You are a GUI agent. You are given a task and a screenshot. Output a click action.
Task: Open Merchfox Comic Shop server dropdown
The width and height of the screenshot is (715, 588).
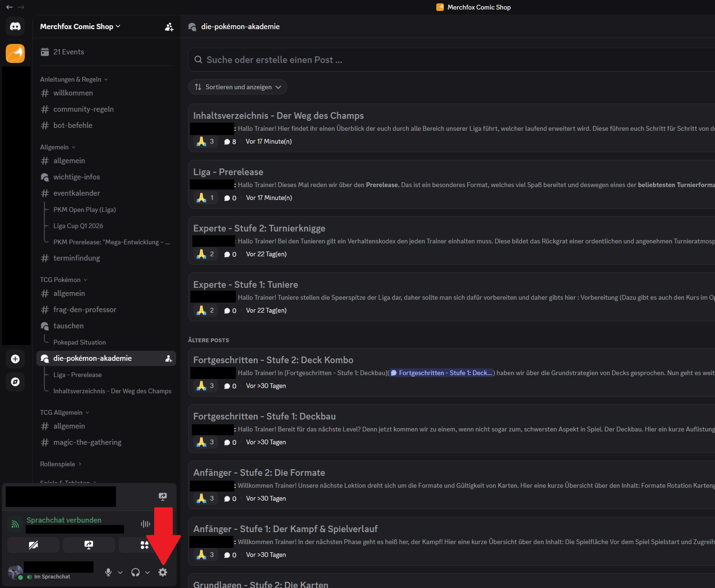[x=80, y=27]
